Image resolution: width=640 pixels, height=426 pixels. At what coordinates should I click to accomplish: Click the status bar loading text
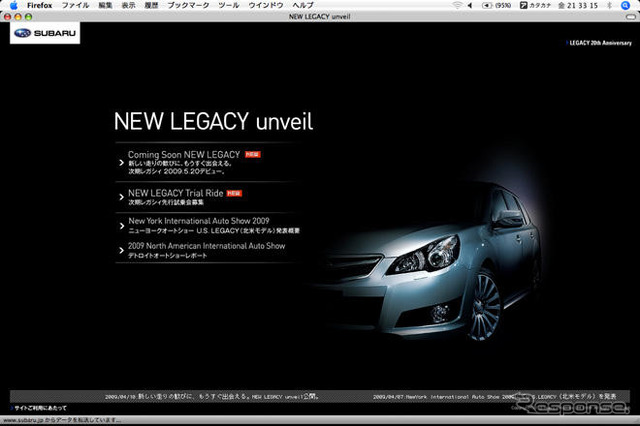pyautogui.click(x=62, y=420)
